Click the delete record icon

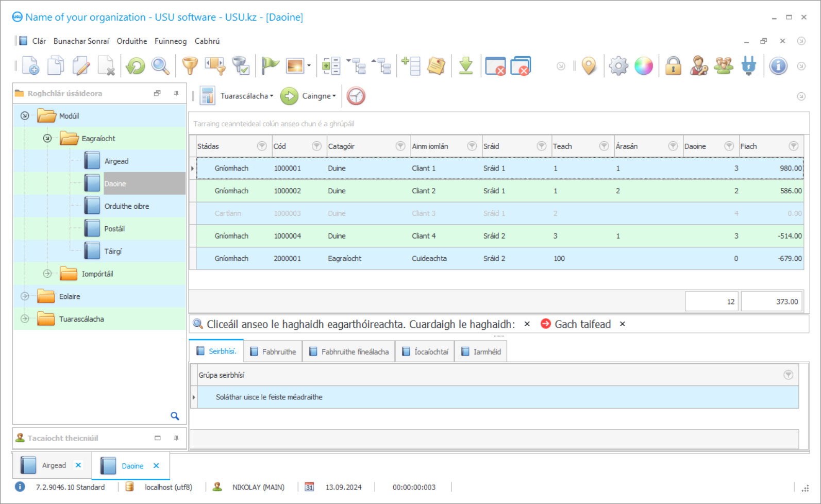[x=106, y=66]
